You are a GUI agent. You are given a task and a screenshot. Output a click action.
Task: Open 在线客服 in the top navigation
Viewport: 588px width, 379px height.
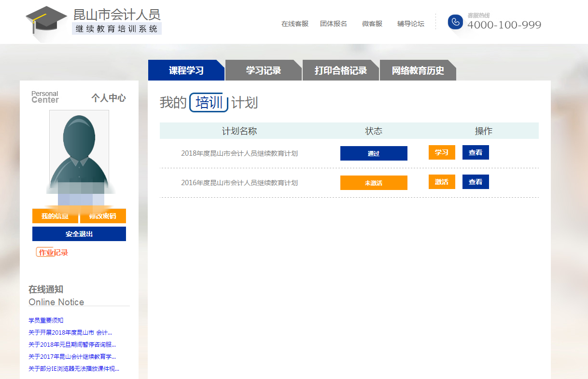click(295, 24)
